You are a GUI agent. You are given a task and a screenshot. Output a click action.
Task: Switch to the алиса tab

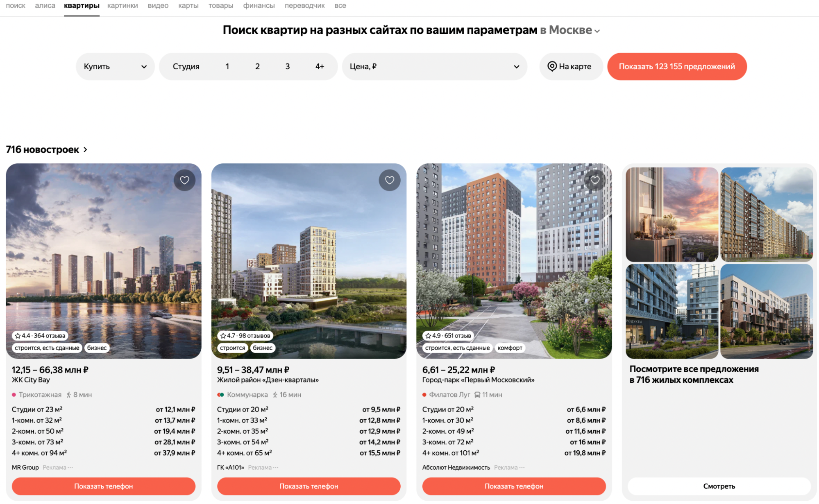(x=45, y=6)
